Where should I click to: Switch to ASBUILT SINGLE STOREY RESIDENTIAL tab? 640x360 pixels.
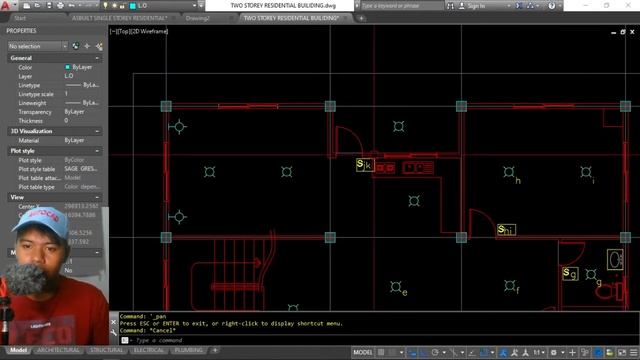point(119,18)
